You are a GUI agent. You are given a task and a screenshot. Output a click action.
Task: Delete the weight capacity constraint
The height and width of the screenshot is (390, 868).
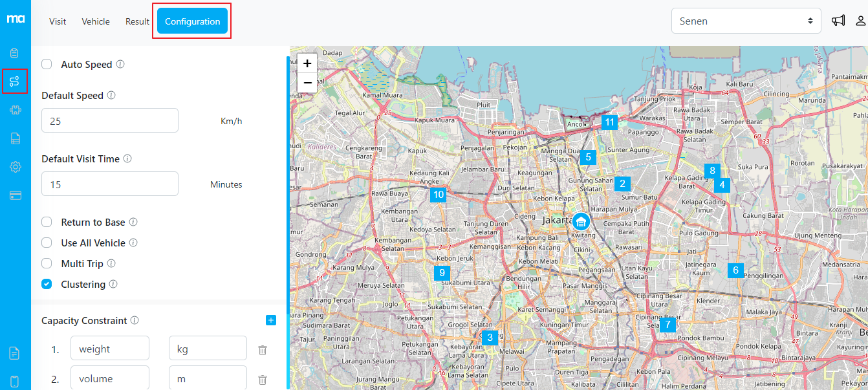click(x=263, y=350)
